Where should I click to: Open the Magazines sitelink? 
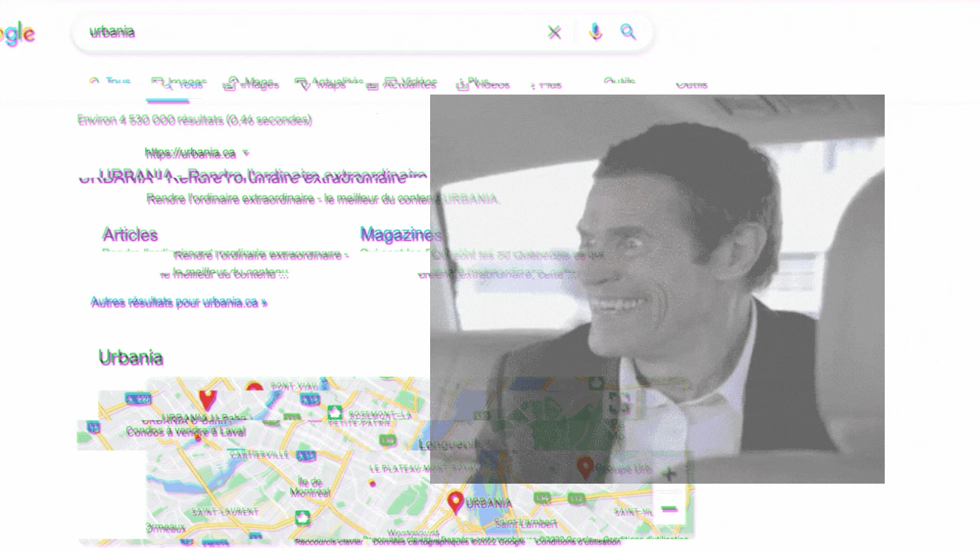pyautogui.click(x=401, y=235)
